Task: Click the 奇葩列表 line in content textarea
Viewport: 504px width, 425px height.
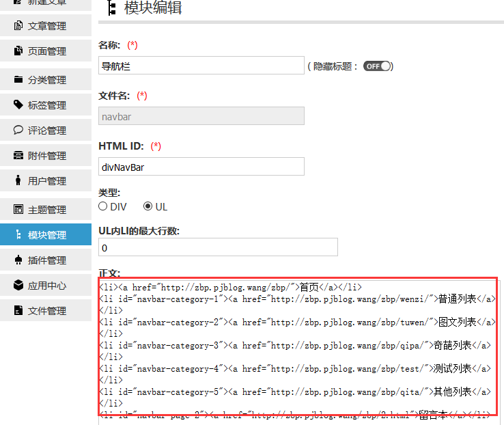Action: (x=295, y=351)
